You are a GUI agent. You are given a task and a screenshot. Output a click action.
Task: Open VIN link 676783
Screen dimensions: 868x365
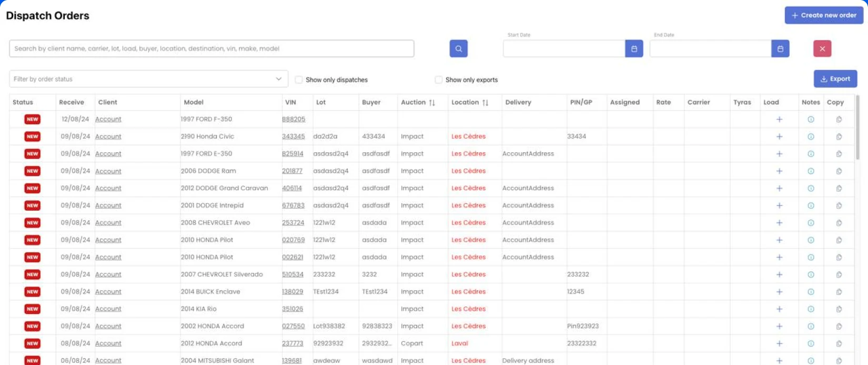click(x=293, y=205)
